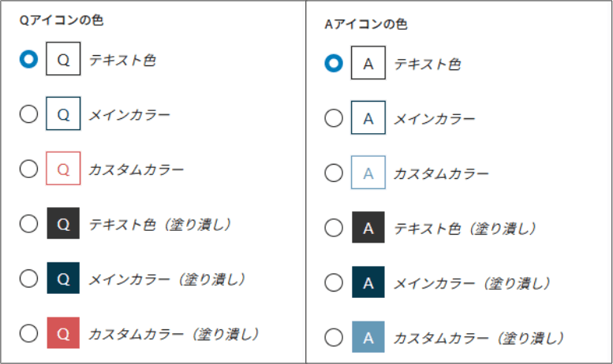
Task: Select A icon メインカラー radio button
Action: [334, 119]
